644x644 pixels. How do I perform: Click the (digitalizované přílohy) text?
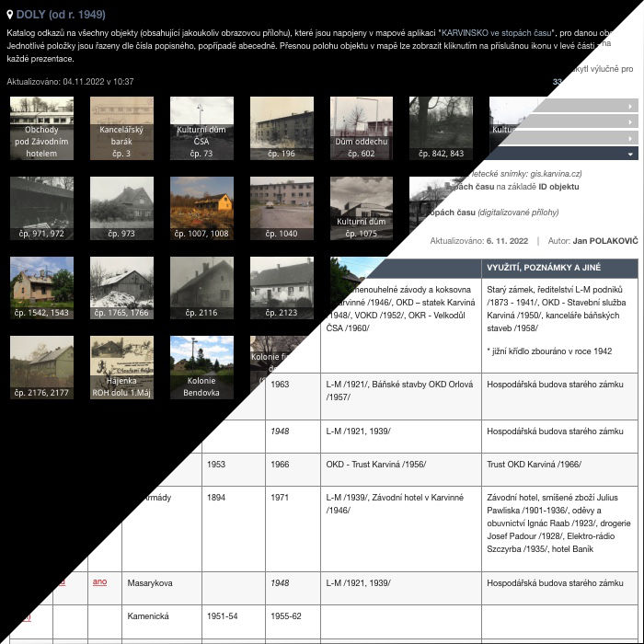(x=518, y=213)
